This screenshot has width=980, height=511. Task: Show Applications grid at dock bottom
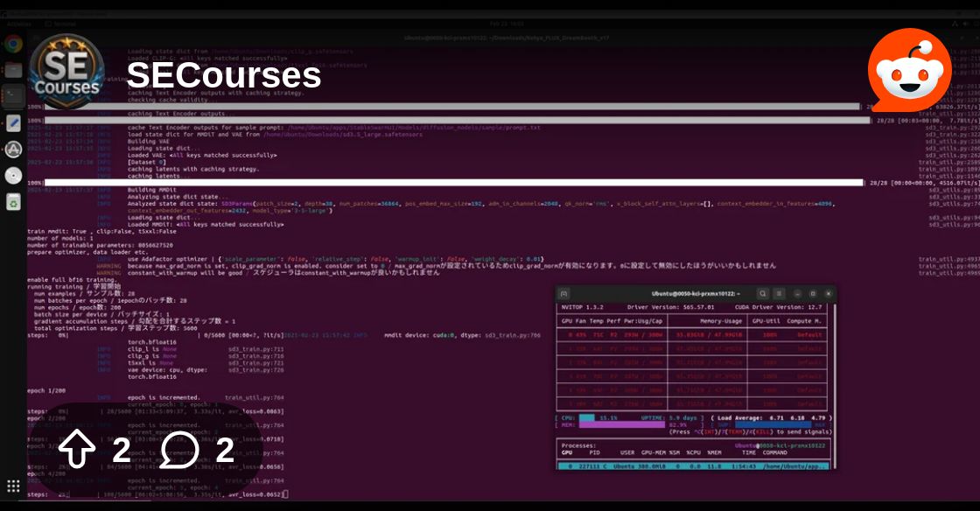13,486
